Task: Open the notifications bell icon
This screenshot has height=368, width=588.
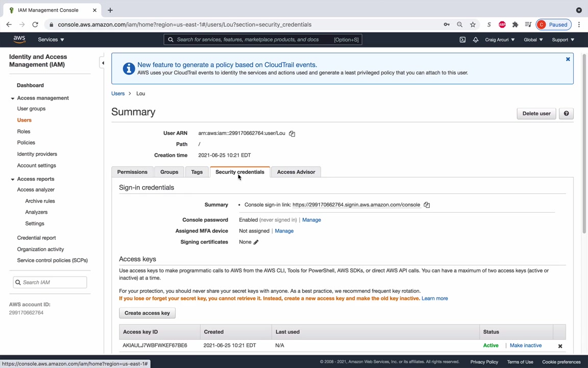Action: (x=476, y=39)
